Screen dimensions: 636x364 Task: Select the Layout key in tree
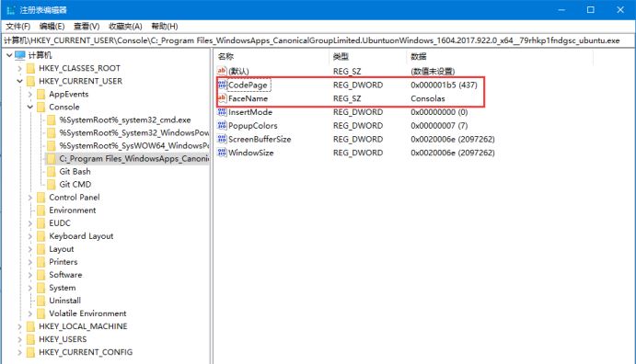pos(62,249)
